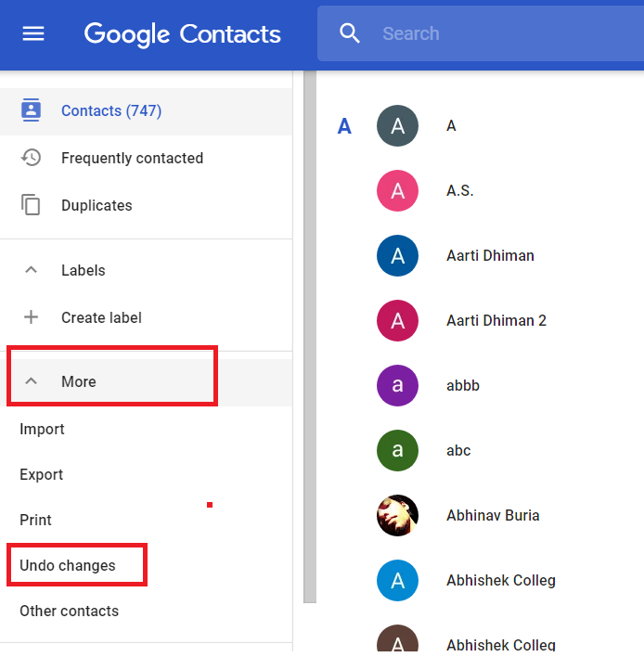Select the Print option

[x=35, y=520]
